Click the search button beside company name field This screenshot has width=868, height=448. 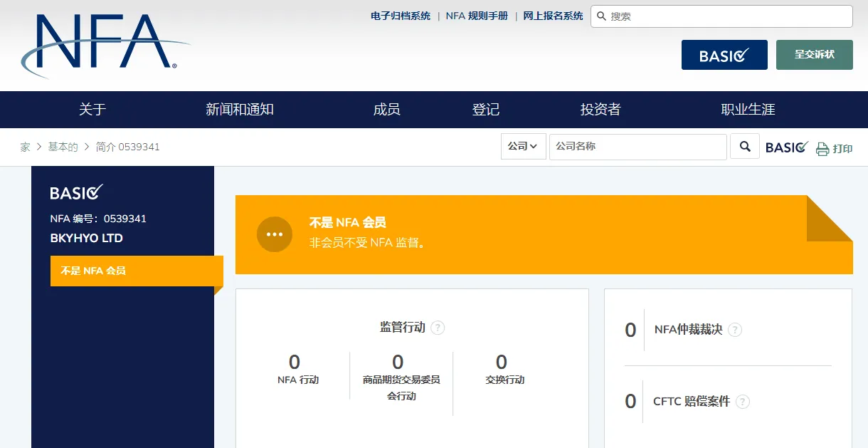[x=745, y=146]
